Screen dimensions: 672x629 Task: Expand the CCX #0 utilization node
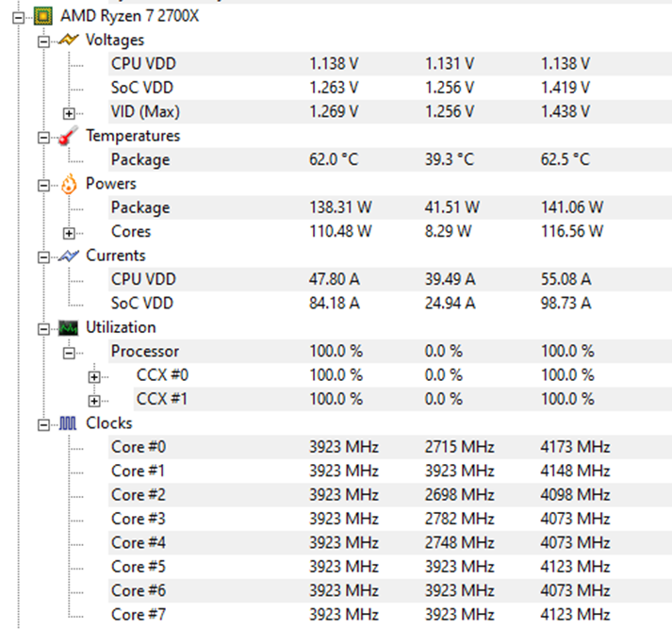93,375
